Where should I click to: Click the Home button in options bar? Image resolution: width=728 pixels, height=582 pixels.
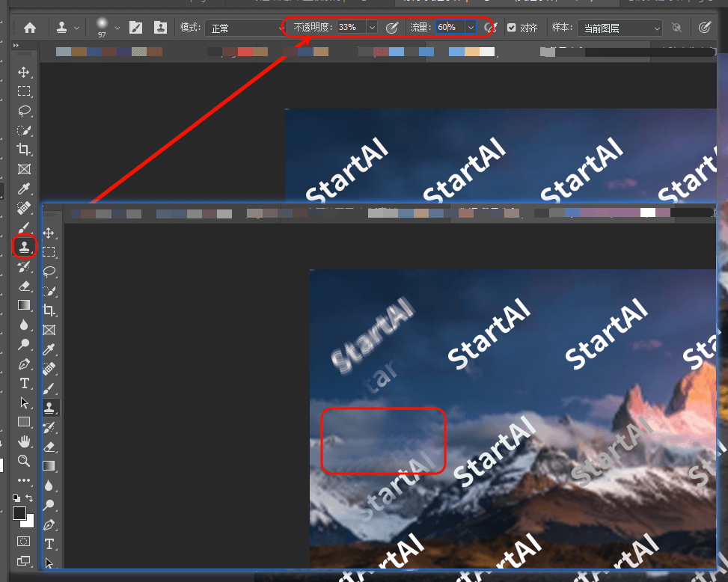(30, 28)
